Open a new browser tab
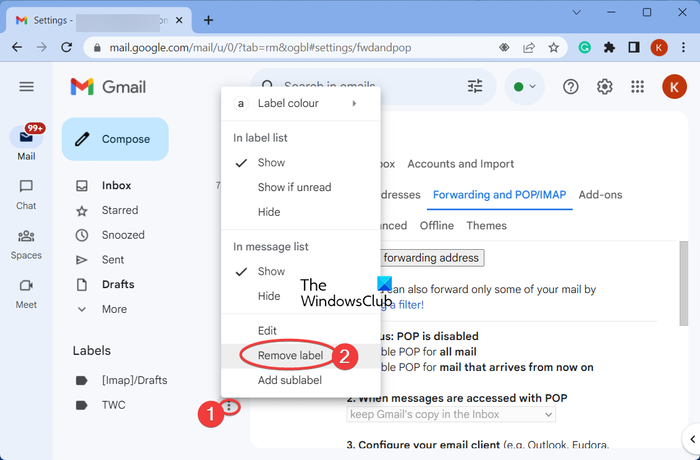The height and width of the screenshot is (460, 700). tap(208, 20)
